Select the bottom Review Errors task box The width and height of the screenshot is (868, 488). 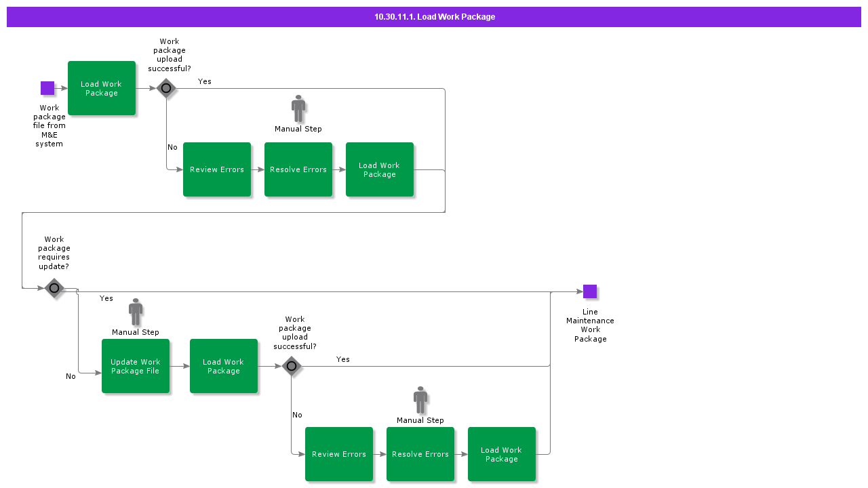[339, 454]
